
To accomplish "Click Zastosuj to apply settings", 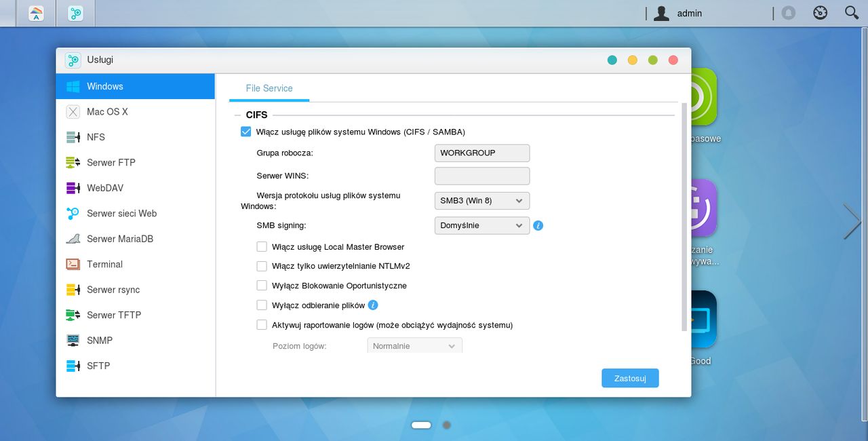I will (630, 378).
